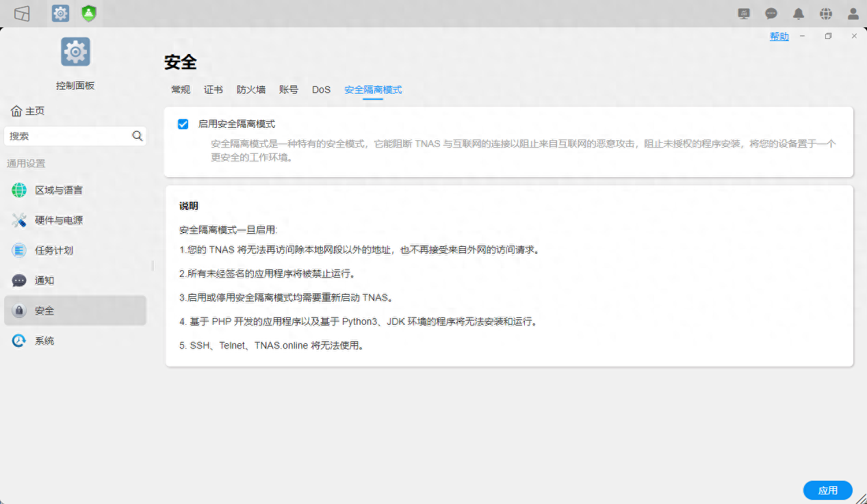Open the 证书 tab
867x504 pixels.
pyautogui.click(x=213, y=89)
